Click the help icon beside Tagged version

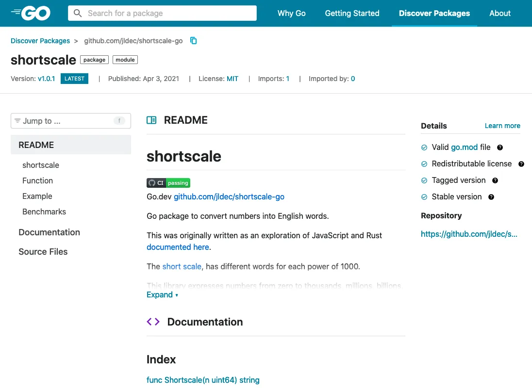pyautogui.click(x=495, y=180)
